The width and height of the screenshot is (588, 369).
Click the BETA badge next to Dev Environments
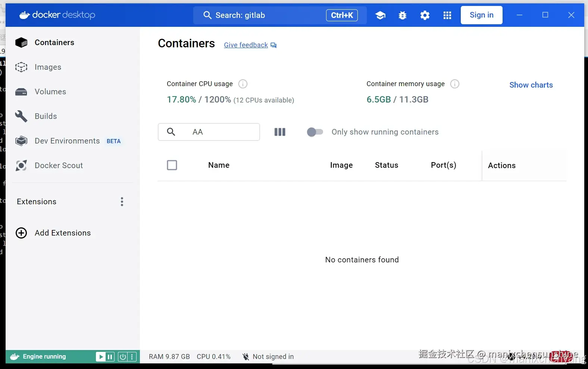click(x=114, y=141)
